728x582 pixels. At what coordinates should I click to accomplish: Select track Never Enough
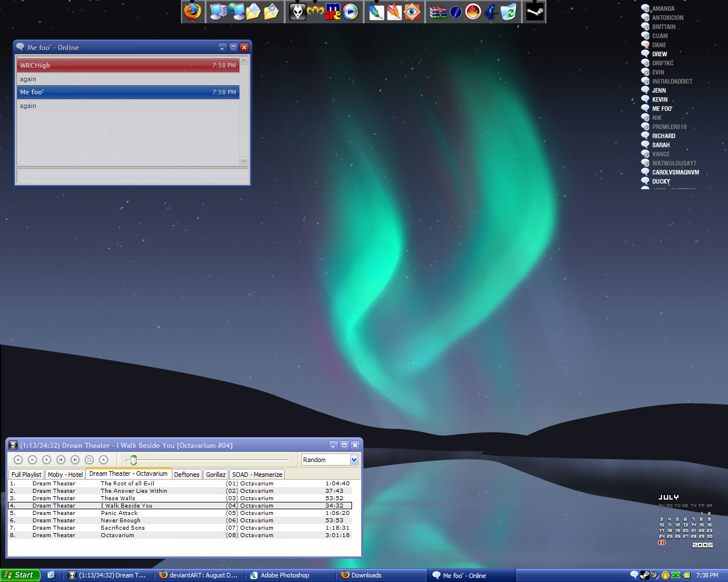pos(180,521)
